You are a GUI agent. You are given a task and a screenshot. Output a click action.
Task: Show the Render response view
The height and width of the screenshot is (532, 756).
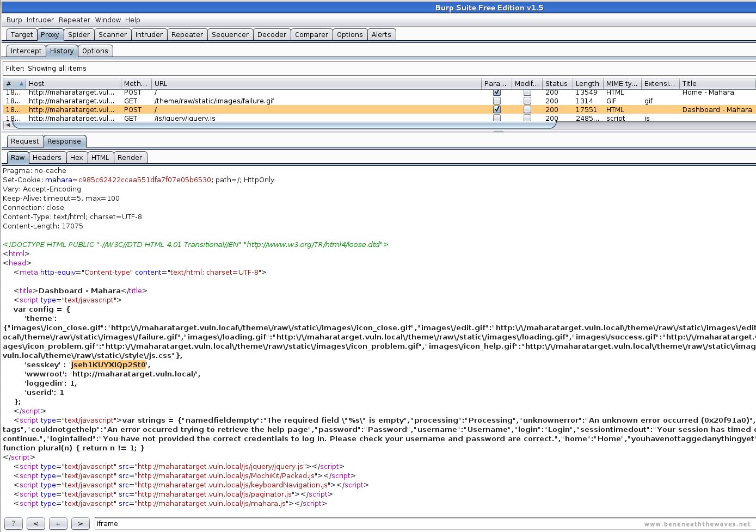[130, 157]
